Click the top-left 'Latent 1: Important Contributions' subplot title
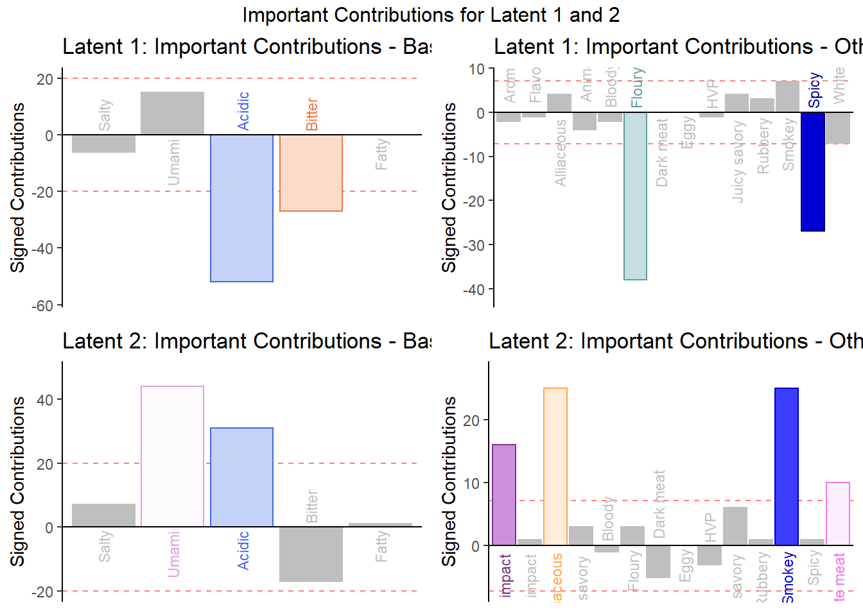 [x=247, y=47]
